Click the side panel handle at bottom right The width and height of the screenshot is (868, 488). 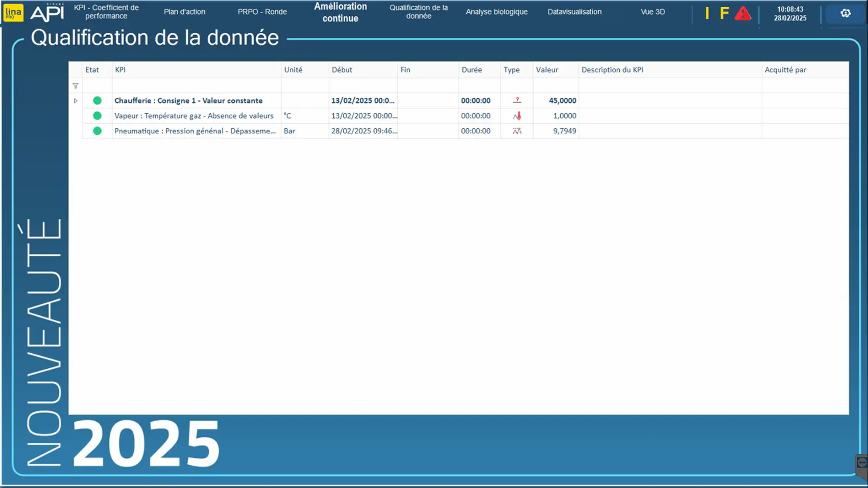[x=861, y=463]
